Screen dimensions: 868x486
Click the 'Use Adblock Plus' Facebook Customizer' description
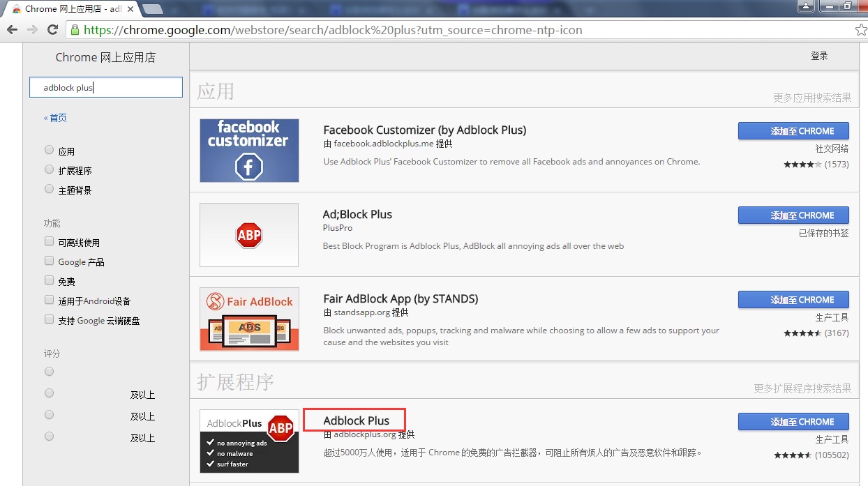[511, 162]
